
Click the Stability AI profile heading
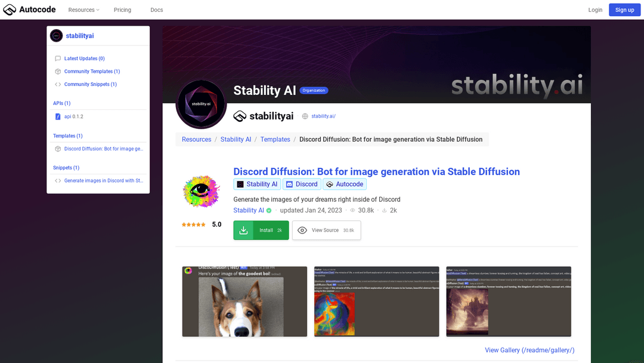265,90
